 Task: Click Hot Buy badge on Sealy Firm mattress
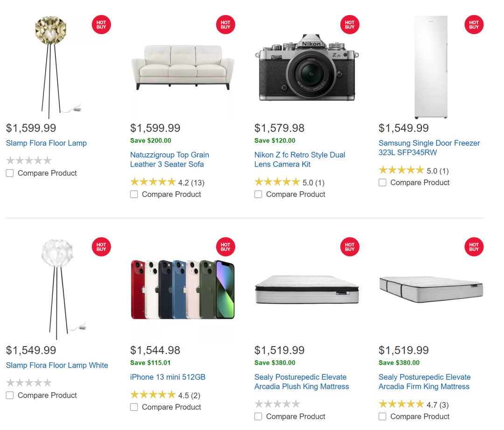click(x=474, y=247)
